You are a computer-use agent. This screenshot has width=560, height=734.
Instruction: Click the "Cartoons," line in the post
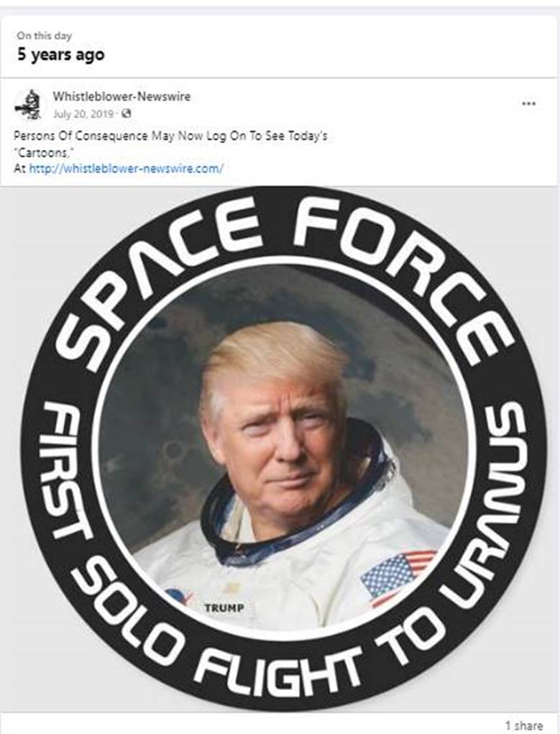pos(44,152)
